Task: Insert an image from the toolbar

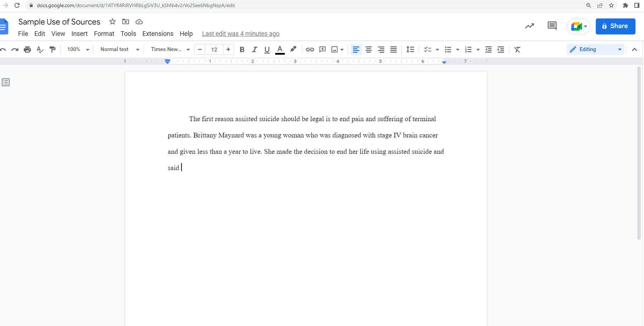Action: (x=335, y=49)
